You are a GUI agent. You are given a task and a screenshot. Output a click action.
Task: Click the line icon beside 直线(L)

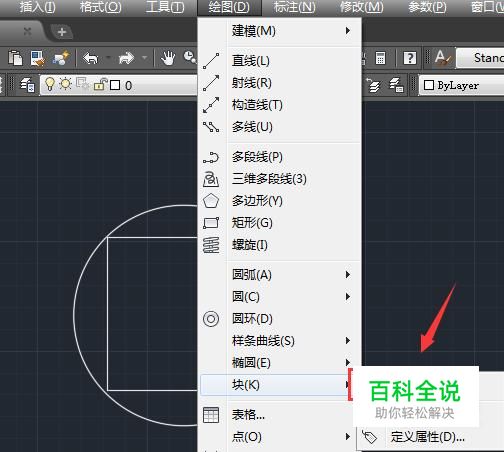pyautogui.click(x=211, y=61)
